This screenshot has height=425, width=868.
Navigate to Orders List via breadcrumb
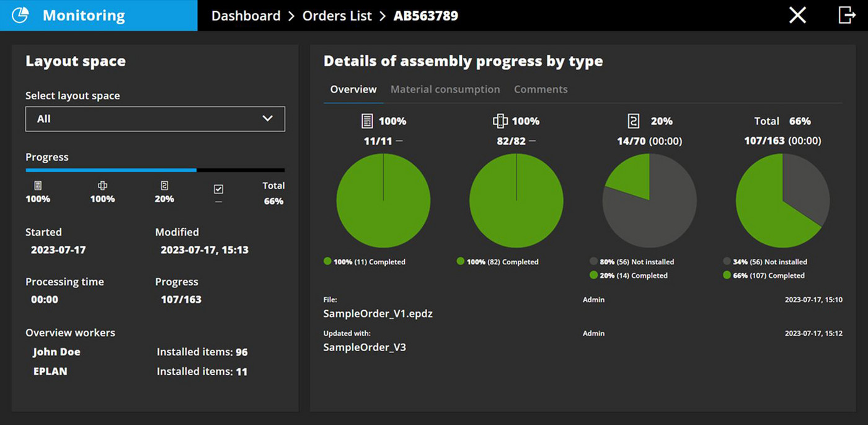coord(337,16)
